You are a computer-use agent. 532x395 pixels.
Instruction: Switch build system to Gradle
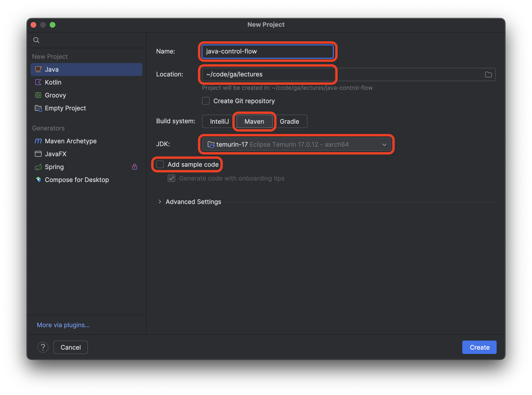[289, 121]
